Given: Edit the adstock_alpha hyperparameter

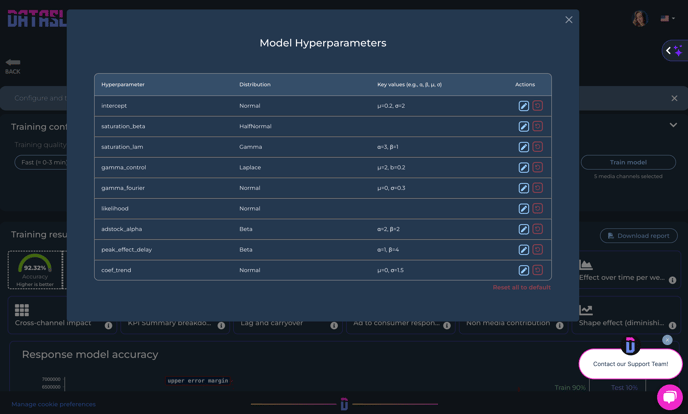Looking at the screenshot, I should coord(523,229).
